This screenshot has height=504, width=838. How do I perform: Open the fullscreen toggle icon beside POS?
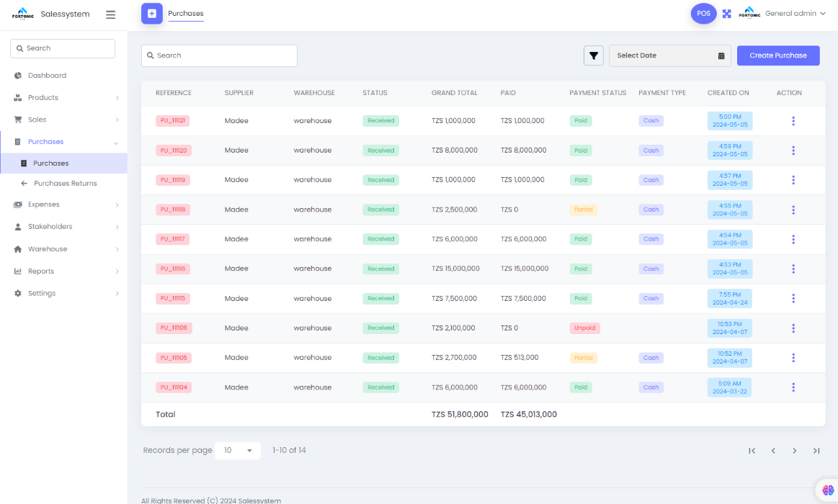tap(727, 14)
